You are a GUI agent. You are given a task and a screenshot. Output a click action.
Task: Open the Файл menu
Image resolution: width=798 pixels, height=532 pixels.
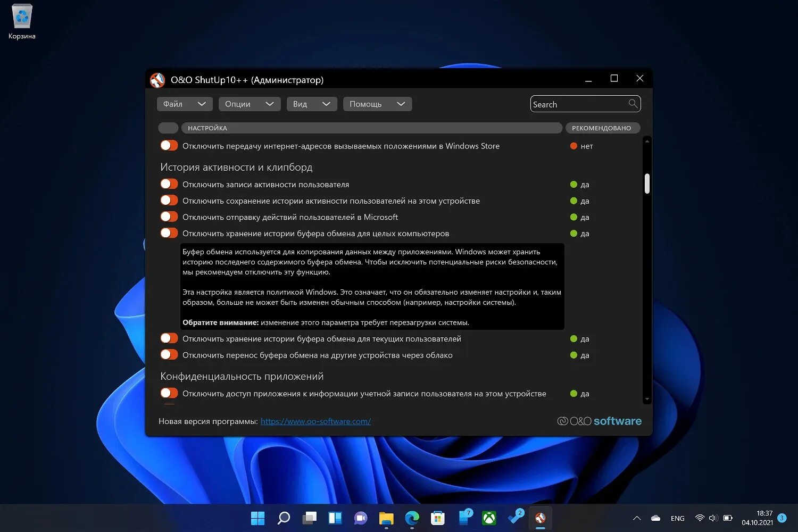click(x=185, y=104)
